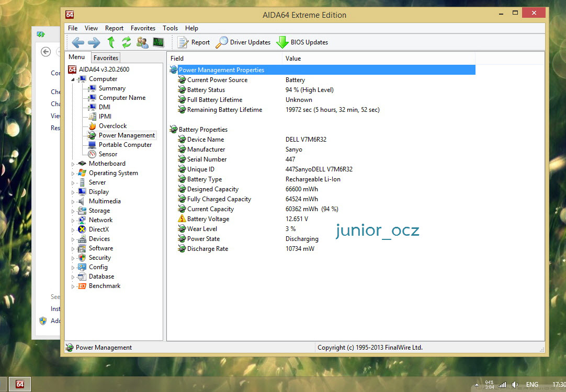The width and height of the screenshot is (566, 392).
Task: Open the View menu
Action: pos(91,28)
